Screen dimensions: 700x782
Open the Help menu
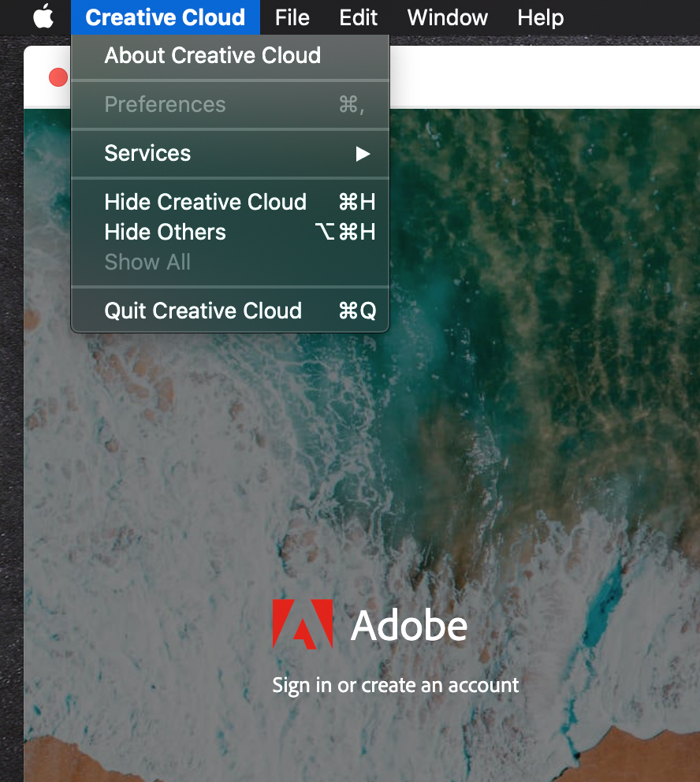(540, 17)
